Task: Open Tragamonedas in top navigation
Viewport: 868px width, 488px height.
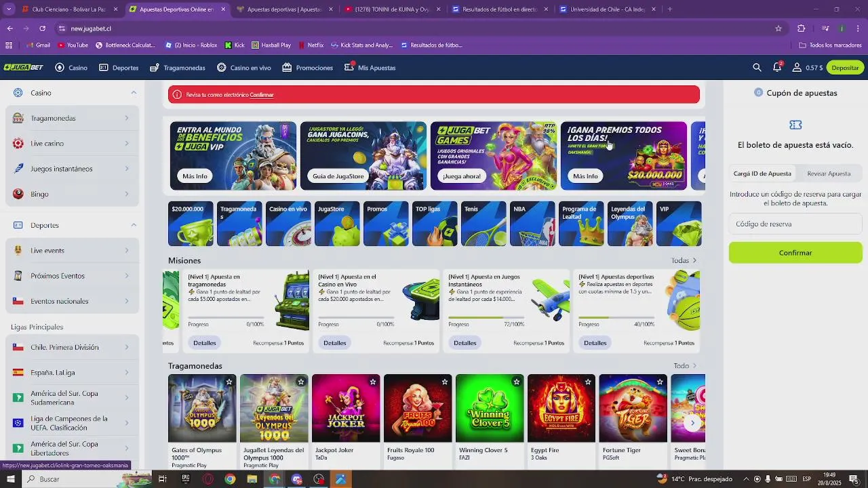Action: (178, 68)
